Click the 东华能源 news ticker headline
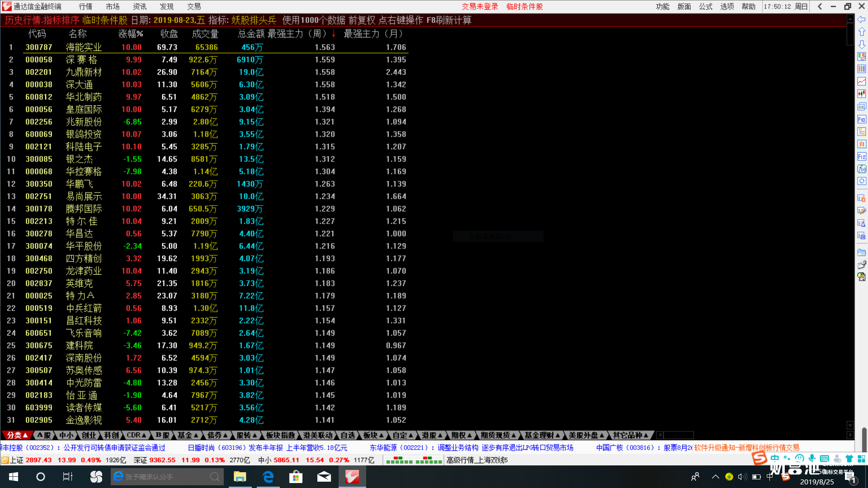Screen dimensions: 868x488 coord(471,448)
